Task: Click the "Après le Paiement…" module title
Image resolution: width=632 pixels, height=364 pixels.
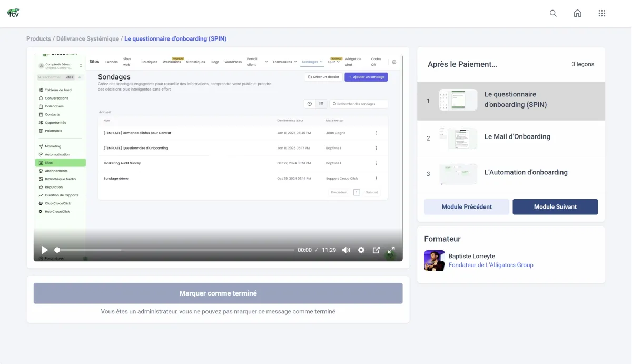Action: pyautogui.click(x=462, y=64)
